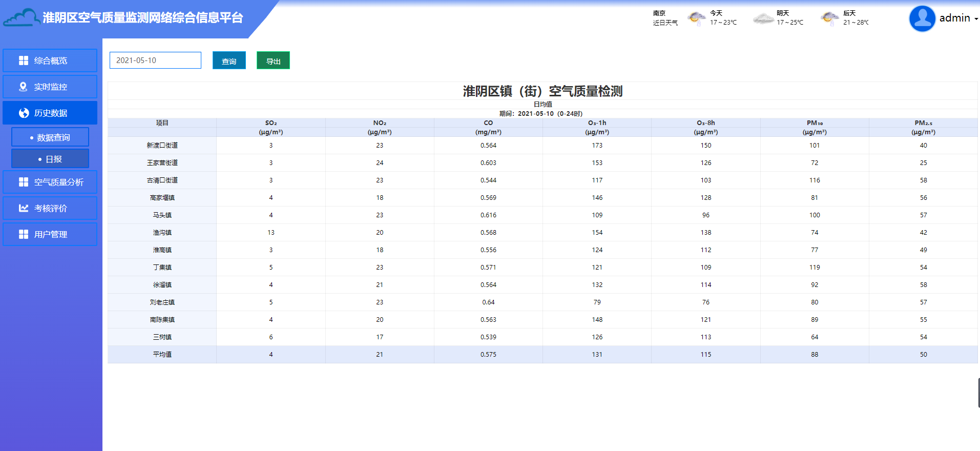This screenshot has height=451, width=980.
Task: Select the 新渡口街道 row label
Action: tap(162, 146)
